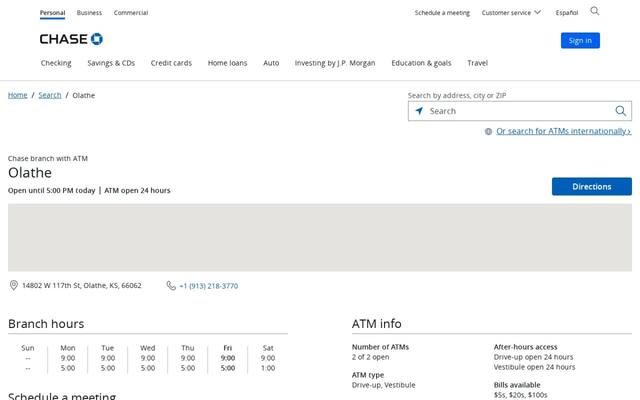The image size is (640, 400).
Task: Select the Olathe branch heading
Action: [x=30, y=173]
